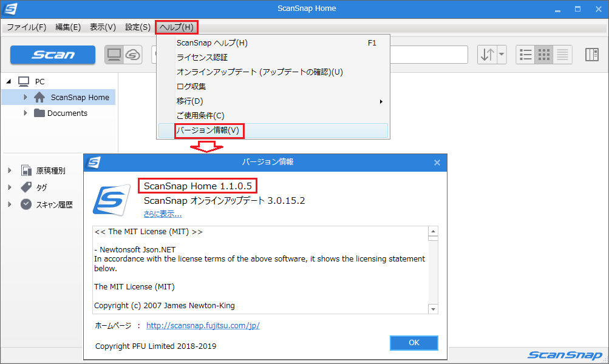Viewport: 609px width, 364px height.
Task: Open the 移行(D) submenu
Action: pos(273,101)
